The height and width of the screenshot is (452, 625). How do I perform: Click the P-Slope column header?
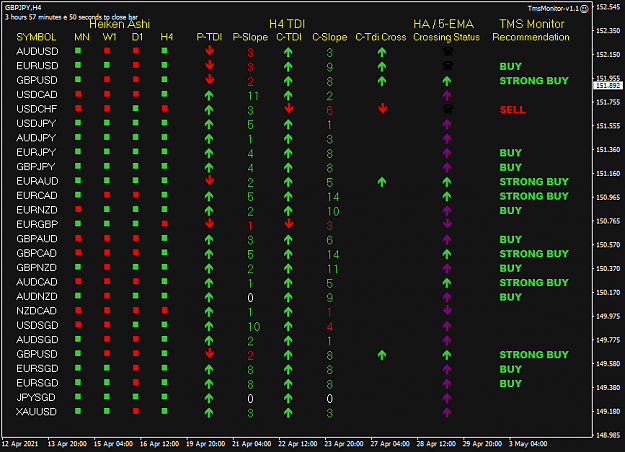click(x=250, y=37)
